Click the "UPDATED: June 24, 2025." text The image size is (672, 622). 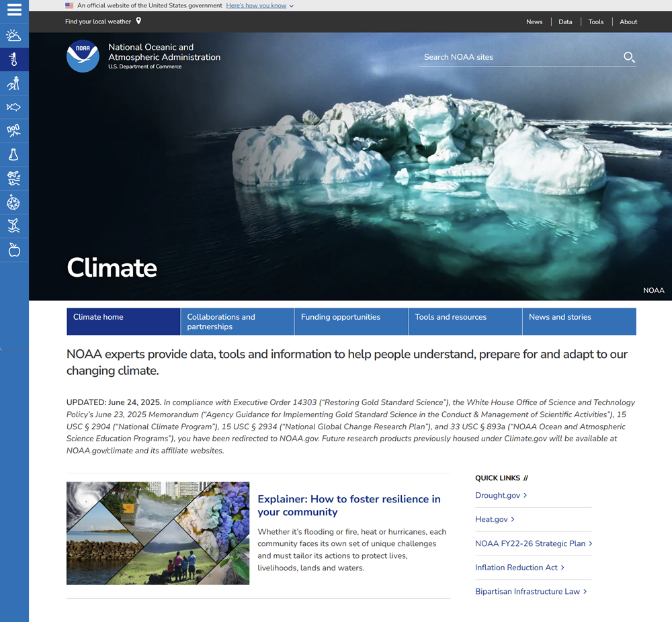click(114, 402)
